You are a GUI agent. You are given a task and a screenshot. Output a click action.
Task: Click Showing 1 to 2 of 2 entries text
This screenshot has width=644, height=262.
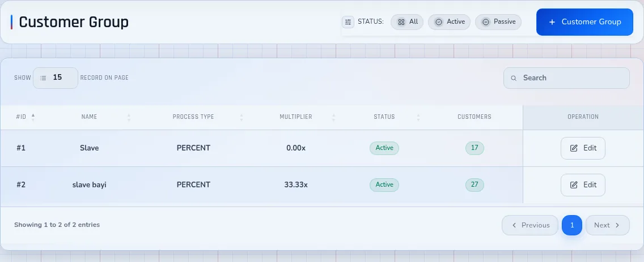(57, 225)
